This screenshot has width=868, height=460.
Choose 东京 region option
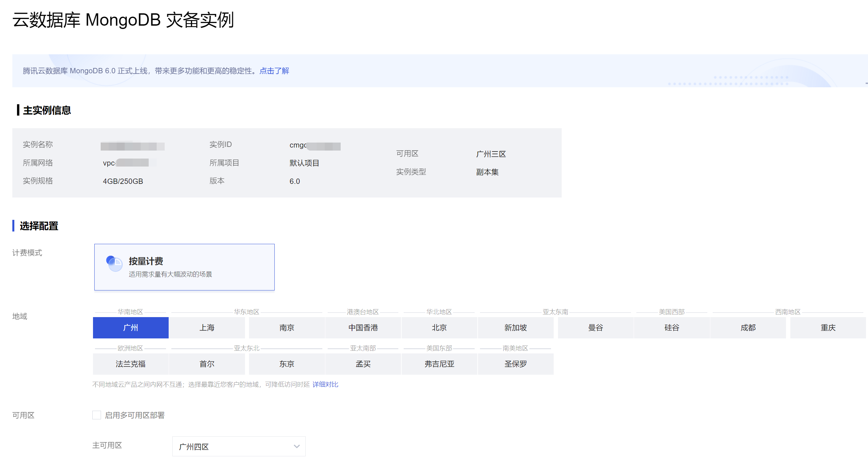point(287,364)
